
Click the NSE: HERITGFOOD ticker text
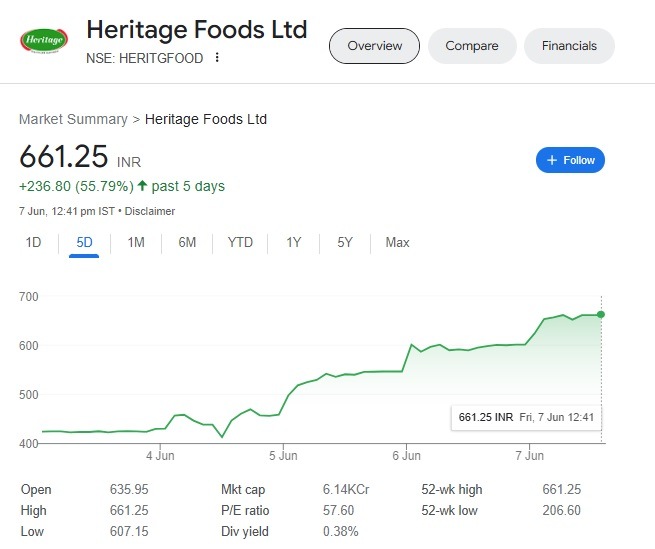(x=145, y=58)
